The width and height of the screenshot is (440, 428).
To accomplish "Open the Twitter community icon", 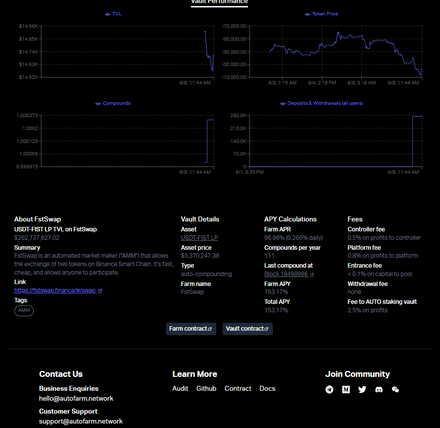I will pos(362,389).
